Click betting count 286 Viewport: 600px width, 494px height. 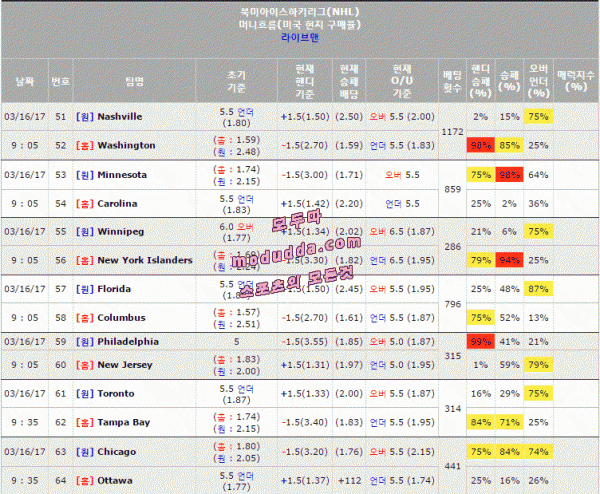[452, 247]
